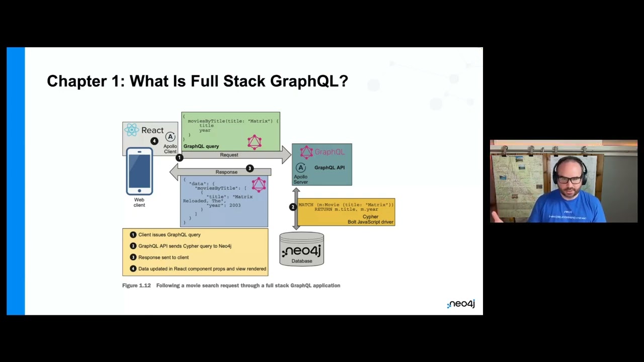Click the Apollo Client 'A' logo
Image resolution: width=644 pixels, height=362 pixels.
pyautogui.click(x=171, y=137)
